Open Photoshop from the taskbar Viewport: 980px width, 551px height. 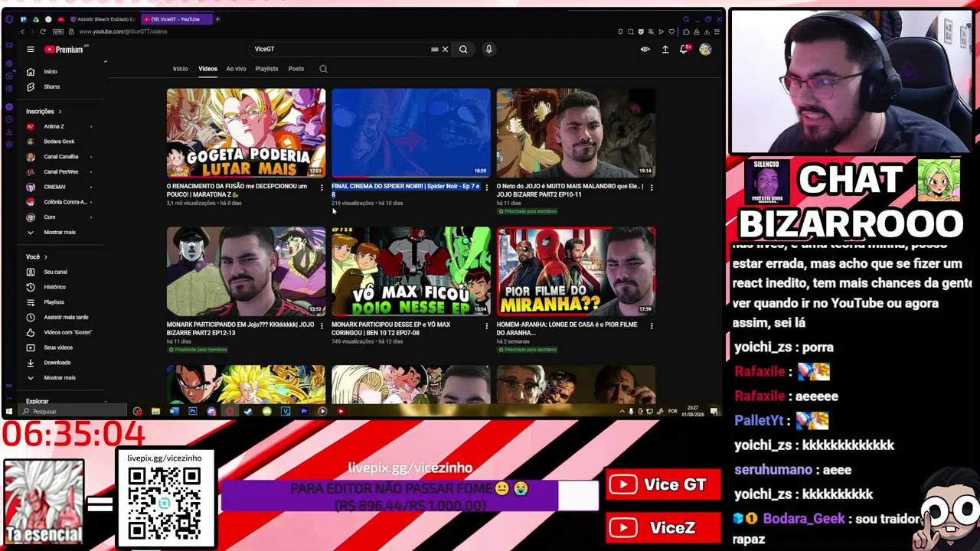(192, 412)
